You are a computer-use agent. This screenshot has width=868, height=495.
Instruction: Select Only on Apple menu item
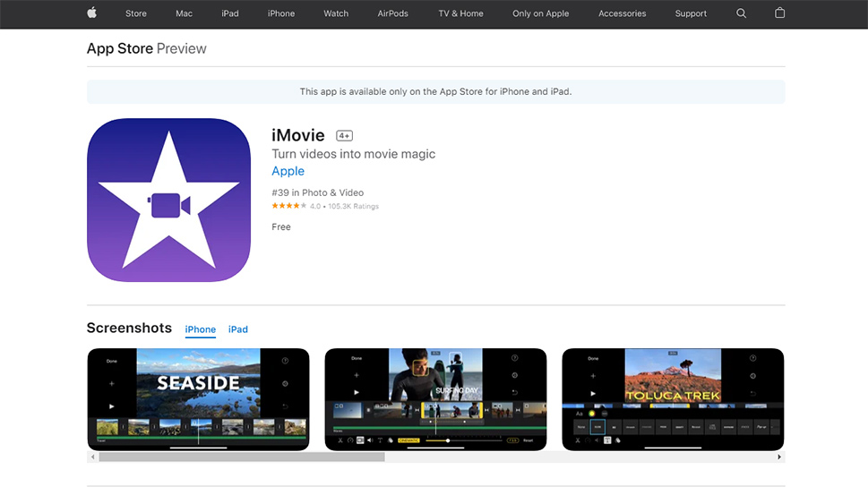click(x=540, y=13)
